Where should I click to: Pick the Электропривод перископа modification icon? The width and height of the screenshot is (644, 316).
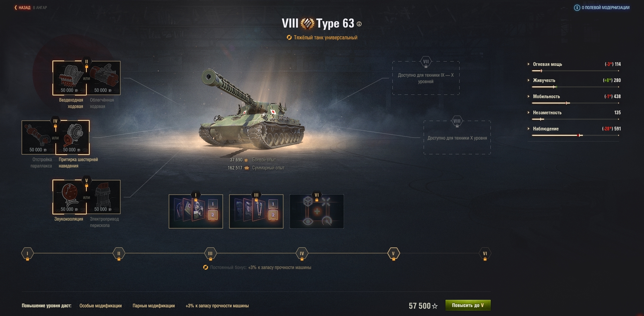click(x=103, y=197)
